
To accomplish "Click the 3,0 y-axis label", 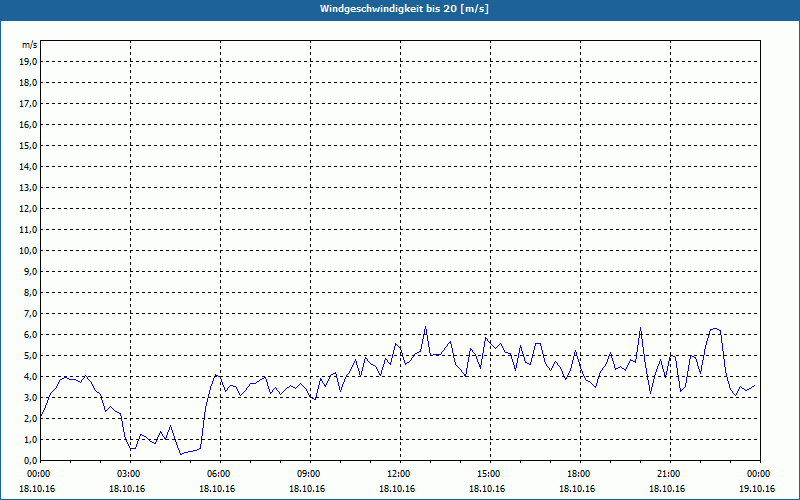I will [x=30, y=397].
